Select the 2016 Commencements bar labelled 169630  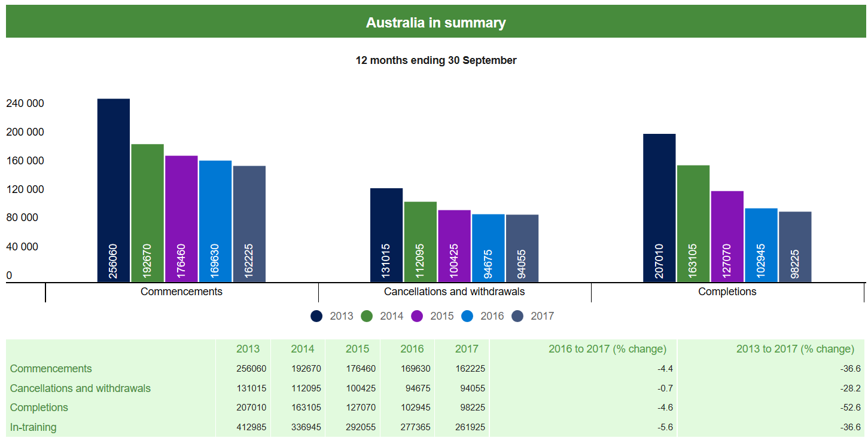(215, 221)
